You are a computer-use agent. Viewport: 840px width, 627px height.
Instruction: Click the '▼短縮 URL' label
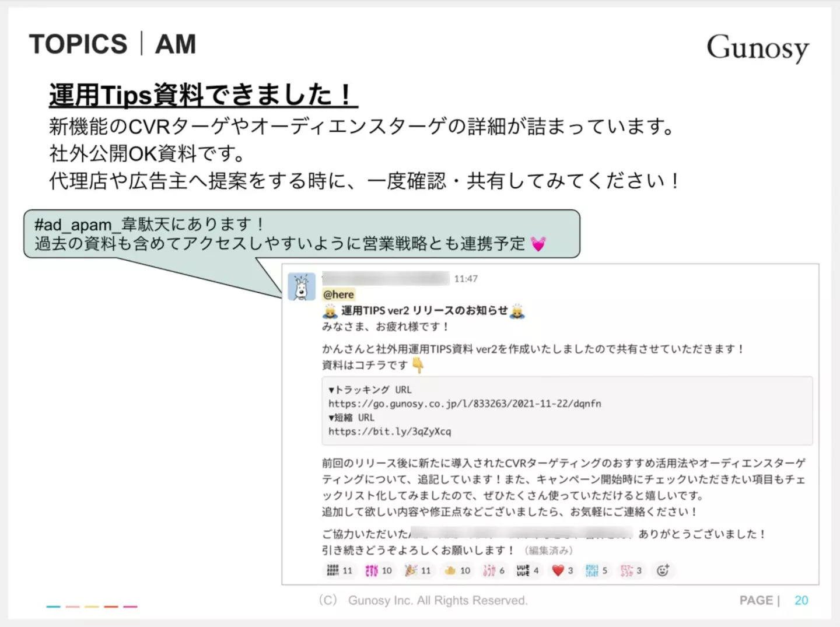351,418
